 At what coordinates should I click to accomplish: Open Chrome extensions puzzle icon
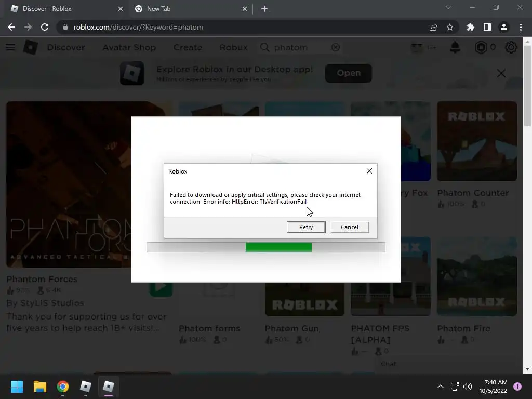click(x=470, y=27)
